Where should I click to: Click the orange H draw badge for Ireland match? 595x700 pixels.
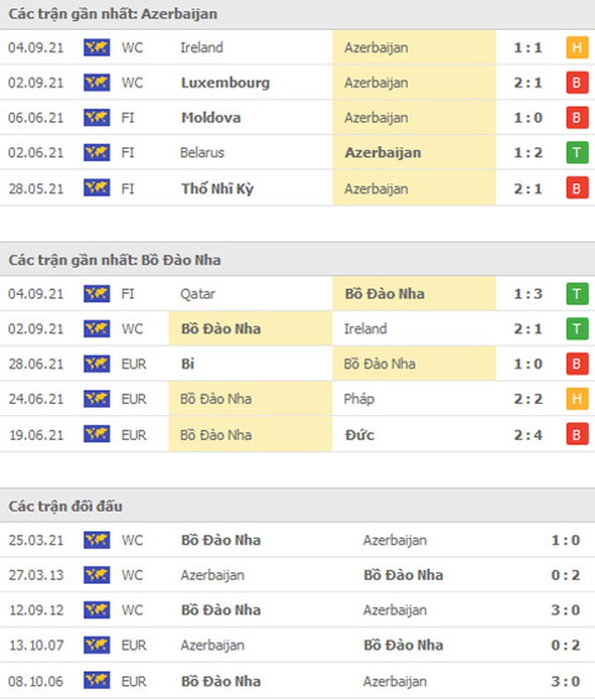(577, 47)
